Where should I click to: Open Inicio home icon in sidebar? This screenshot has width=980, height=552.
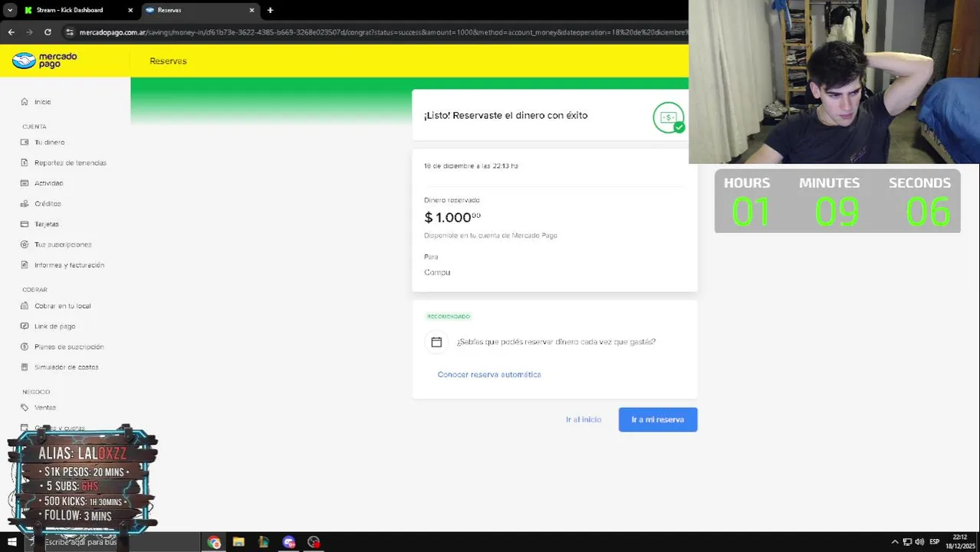click(25, 102)
